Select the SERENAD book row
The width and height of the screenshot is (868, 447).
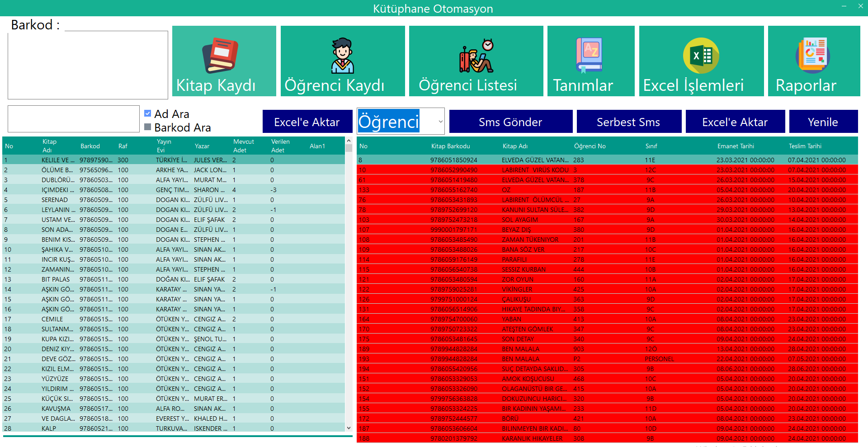[174, 200]
